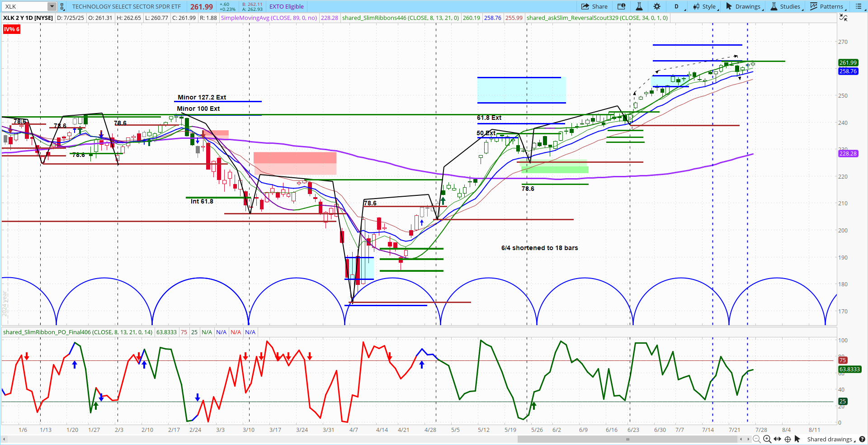Click in the XLK symbol input field
The width and height of the screenshot is (868, 445).
[25, 6]
